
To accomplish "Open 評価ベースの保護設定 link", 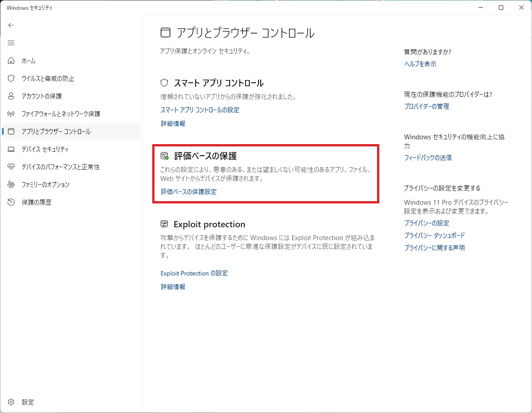I will click(189, 191).
